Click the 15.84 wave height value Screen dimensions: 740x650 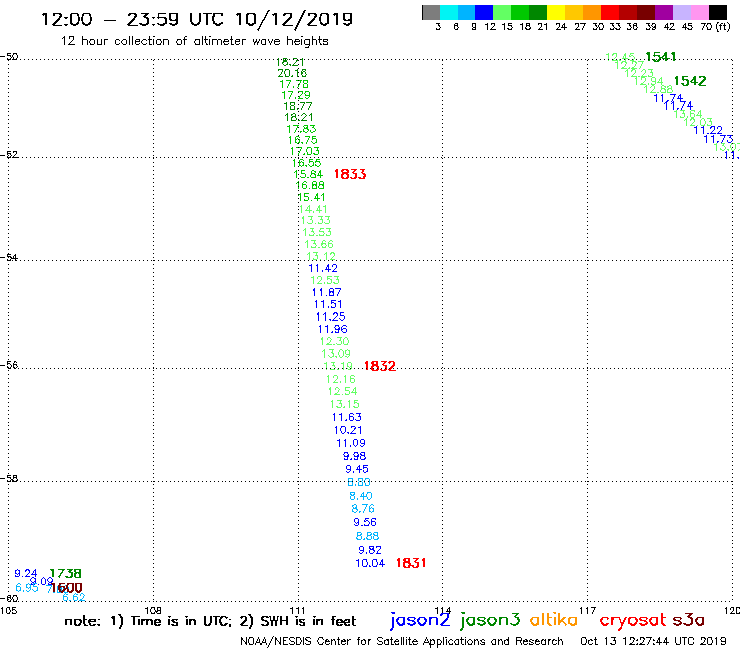pyautogui.click(x=308, y=174)
